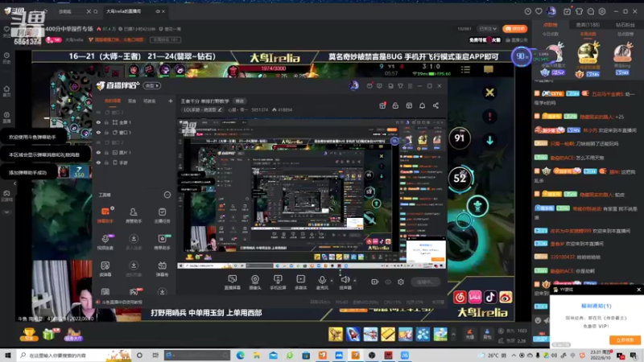This screenshot has width=644, height=362.
Task: Click the stream status button in bottom bar
Action: pos(426,282)
